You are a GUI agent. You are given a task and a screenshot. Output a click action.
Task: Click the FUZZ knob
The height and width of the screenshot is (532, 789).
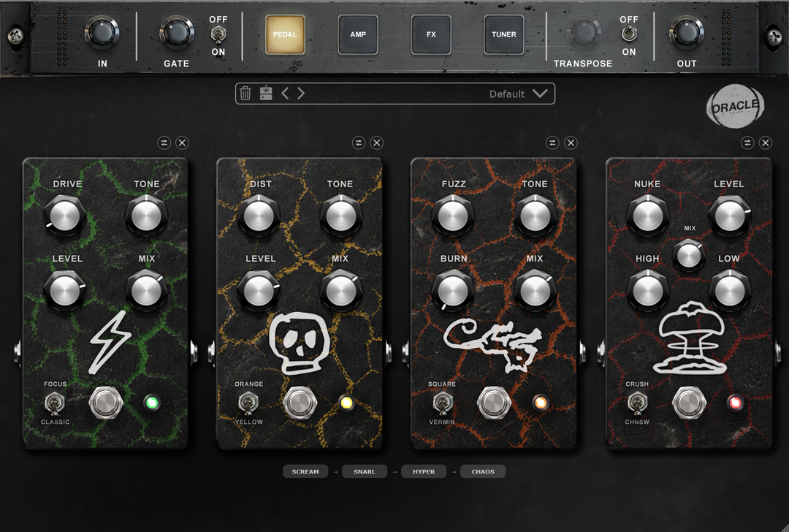pos(453,216)
